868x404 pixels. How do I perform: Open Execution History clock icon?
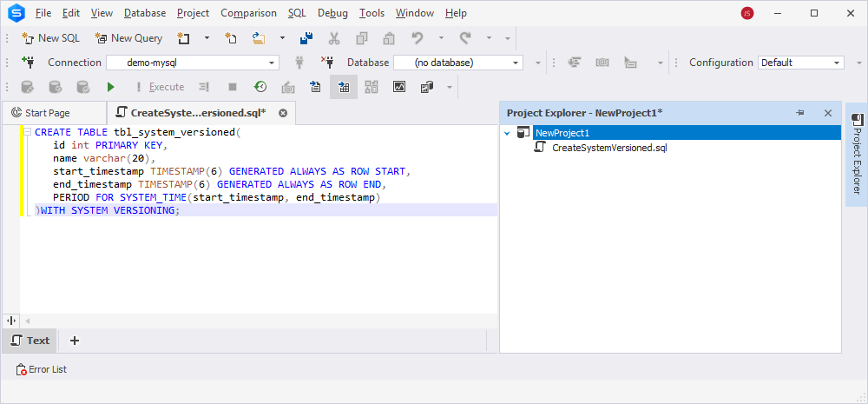[x=260, y=87]
